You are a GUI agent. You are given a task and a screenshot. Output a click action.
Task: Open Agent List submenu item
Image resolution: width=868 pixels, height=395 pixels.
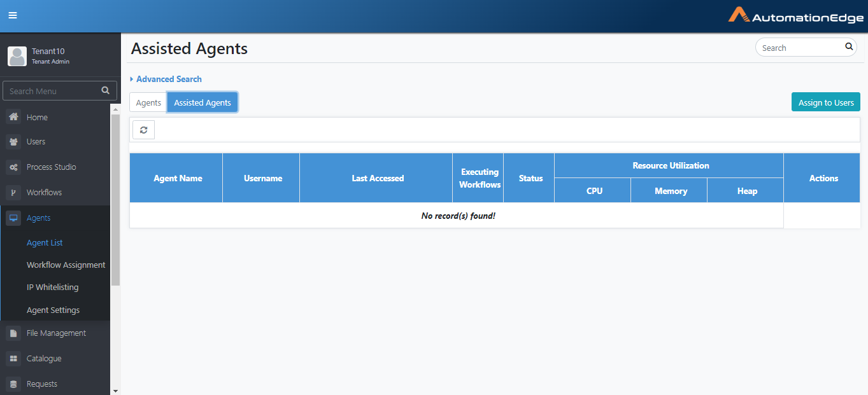click(x=45, y=242)
